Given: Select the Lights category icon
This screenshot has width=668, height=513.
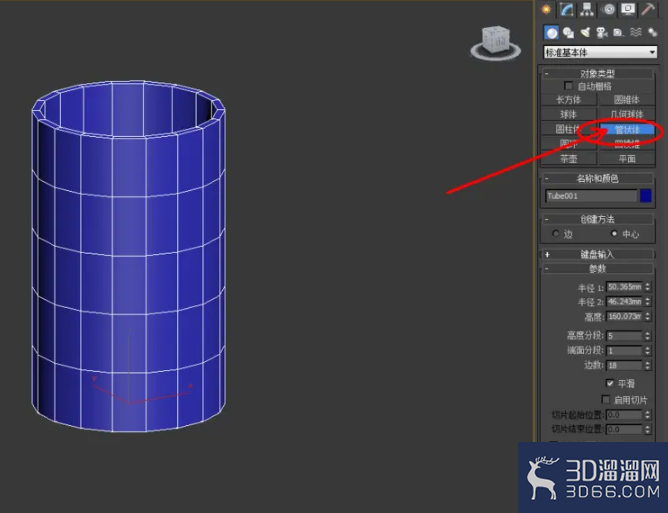Looking at the screenshot, I should point(585,32).
